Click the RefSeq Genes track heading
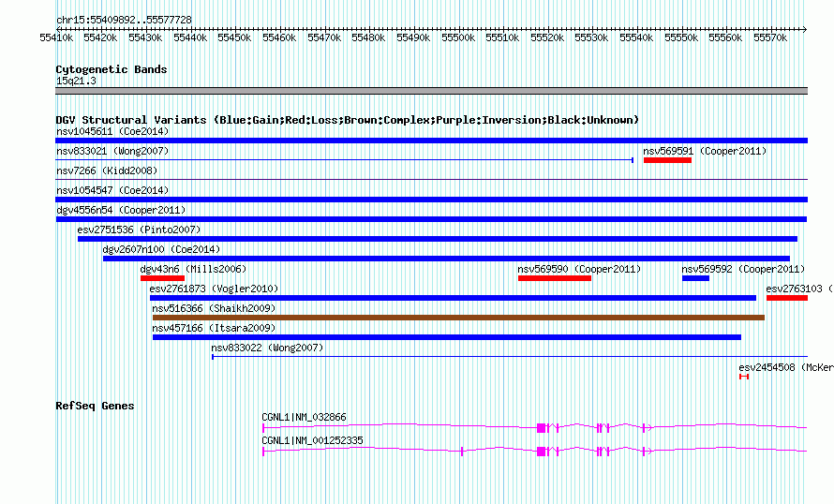This screenshot has width=834, height=504. coord(95,406)
